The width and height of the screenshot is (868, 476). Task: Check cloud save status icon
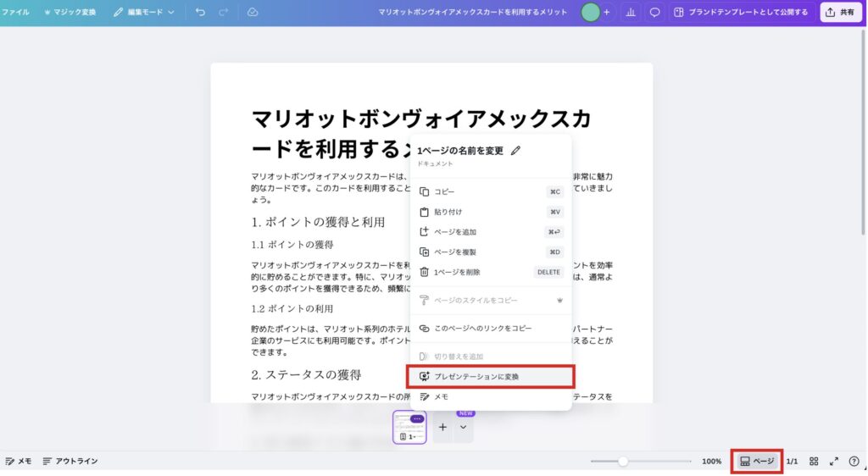[253, 12]
